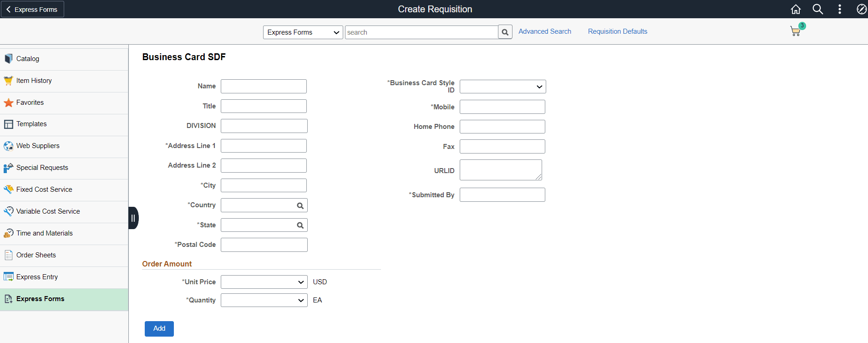Open the Express Forms search-type dropdown

303,32
